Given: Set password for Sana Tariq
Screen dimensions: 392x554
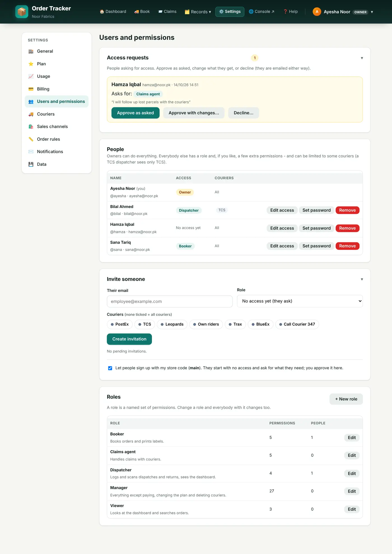Looking at the screenshot, I should pyautogui.click(x=316, y=246).
